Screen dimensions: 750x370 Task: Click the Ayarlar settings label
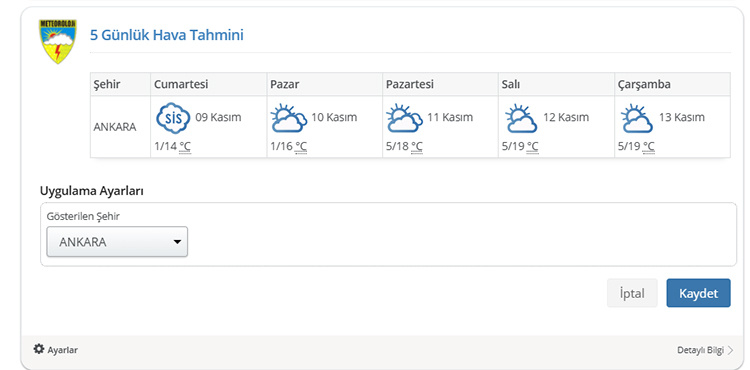62,350
